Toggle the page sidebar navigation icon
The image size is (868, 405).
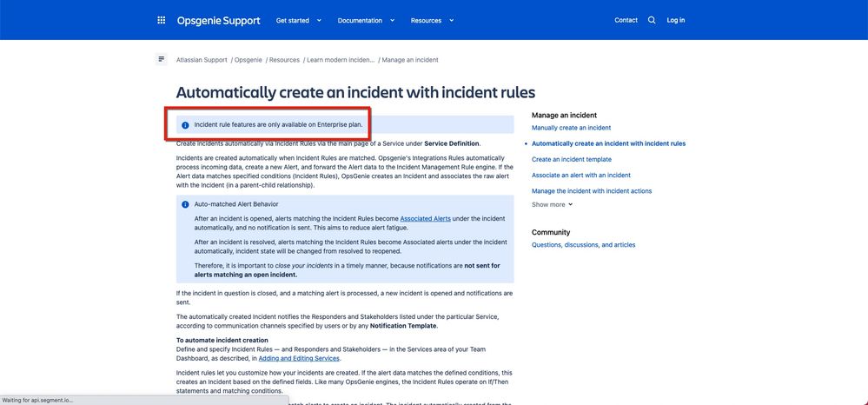point(161,59)
